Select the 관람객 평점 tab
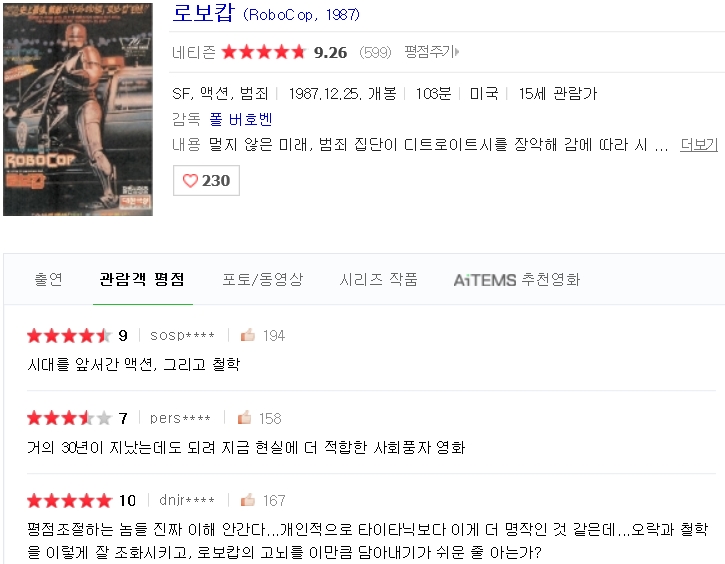The width and height of the screenshot is (725, 564). [x=142, y=279]
